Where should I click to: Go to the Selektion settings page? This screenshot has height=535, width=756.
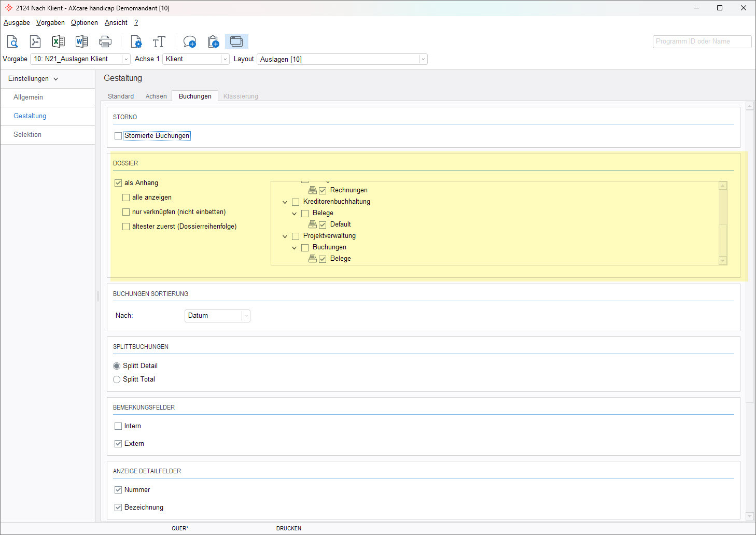coord(48,135)
